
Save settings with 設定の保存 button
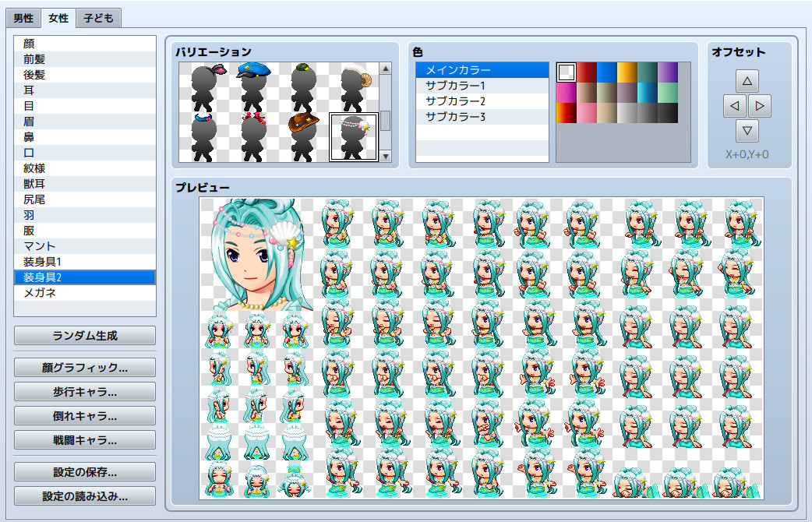(84, 471)
